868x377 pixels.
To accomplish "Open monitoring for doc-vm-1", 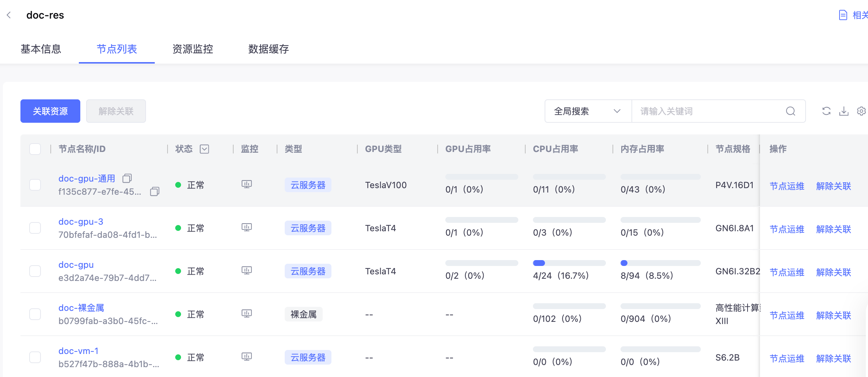I will (247, 357).
